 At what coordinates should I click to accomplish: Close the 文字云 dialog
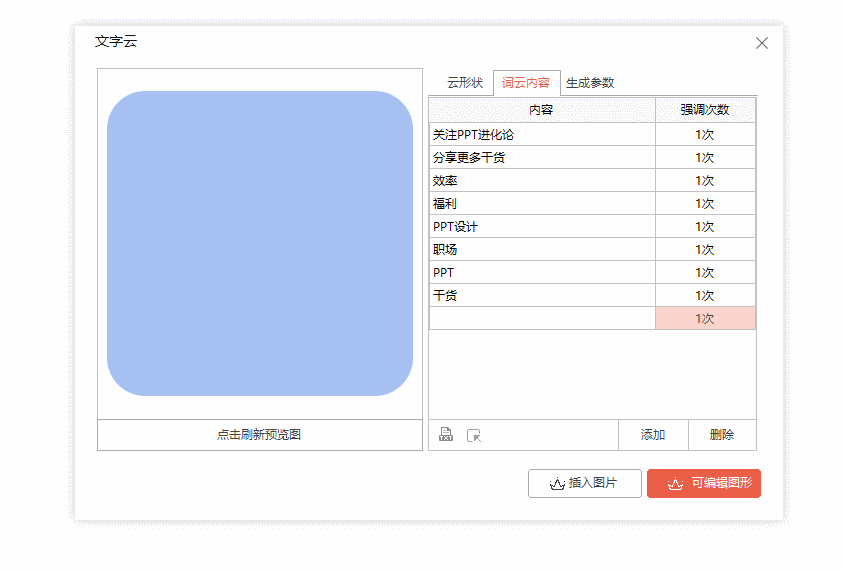coord(761,43)
